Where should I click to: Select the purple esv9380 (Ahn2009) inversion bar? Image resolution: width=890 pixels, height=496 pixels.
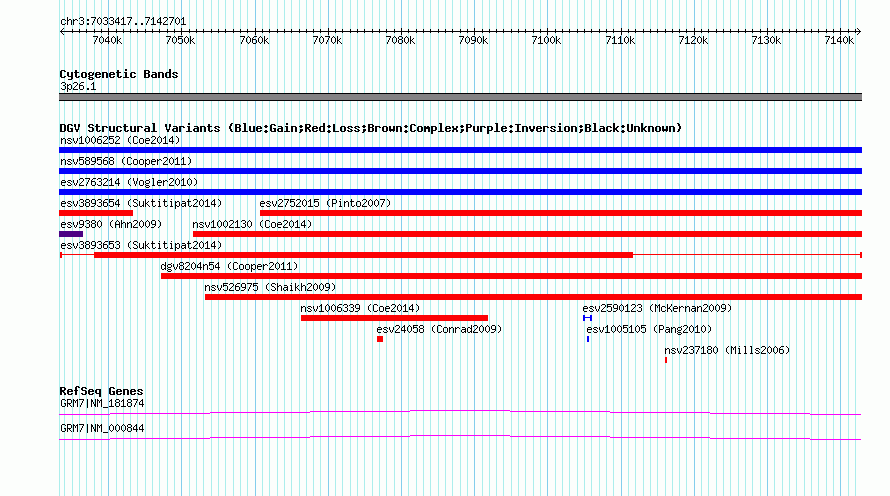(x=71, y=234)
